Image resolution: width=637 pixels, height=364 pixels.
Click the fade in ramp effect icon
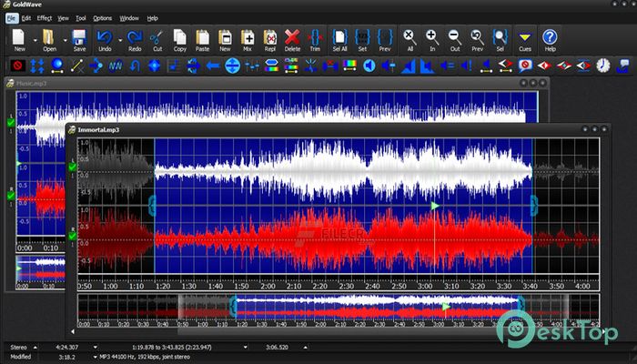coord(408,66)
